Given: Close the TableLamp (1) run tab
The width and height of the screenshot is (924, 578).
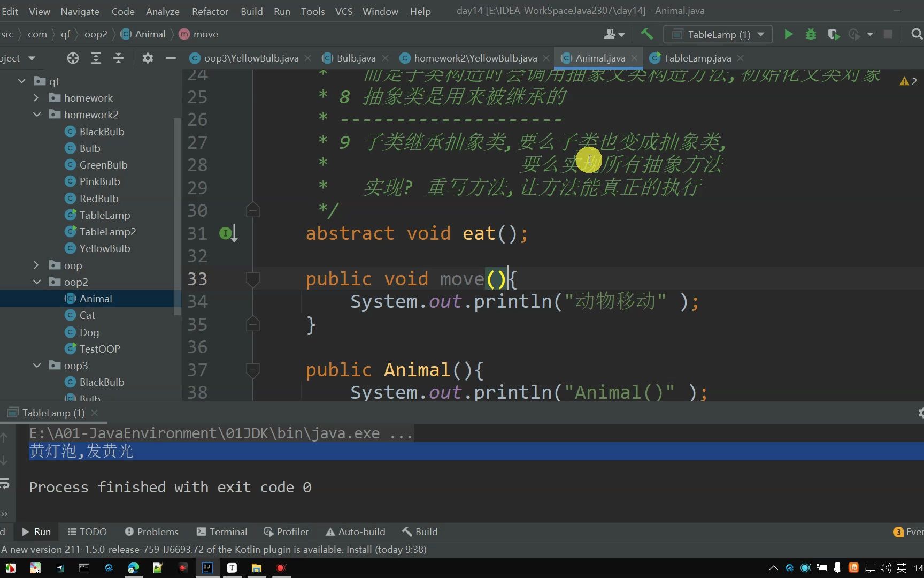Looking at the screenshot, I should click(95, 413).
